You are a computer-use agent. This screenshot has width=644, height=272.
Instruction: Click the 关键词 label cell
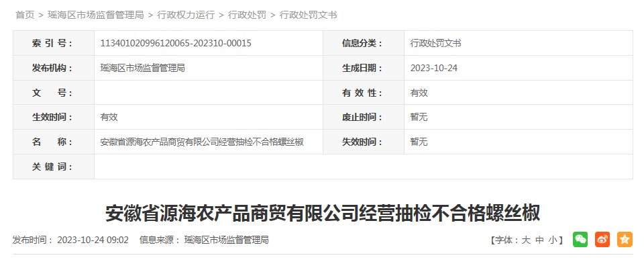(x=54, y=167)
